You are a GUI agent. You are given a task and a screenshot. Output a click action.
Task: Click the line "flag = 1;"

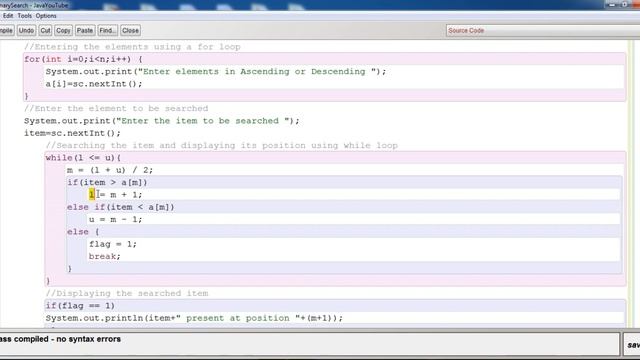tap(113, 244)
